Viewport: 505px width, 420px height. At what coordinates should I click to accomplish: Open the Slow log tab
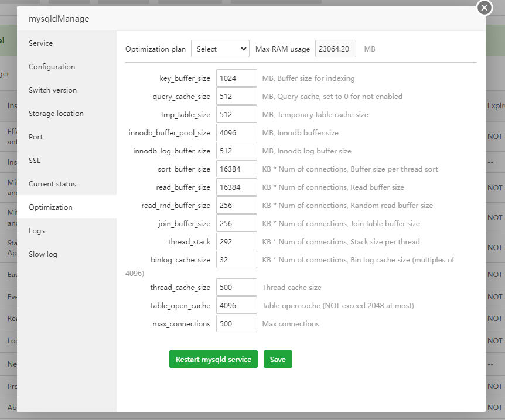pos(43,254)
